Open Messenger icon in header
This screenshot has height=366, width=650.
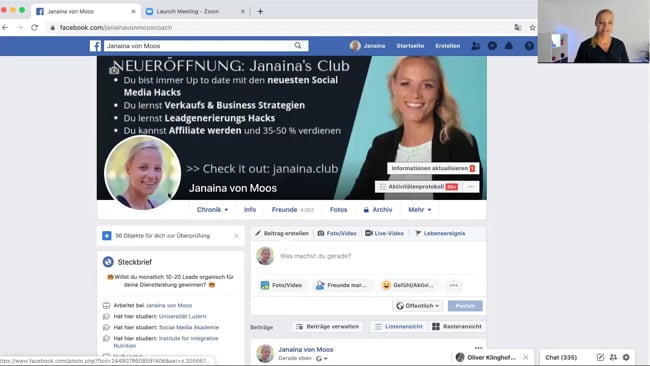tap(492, 46)
